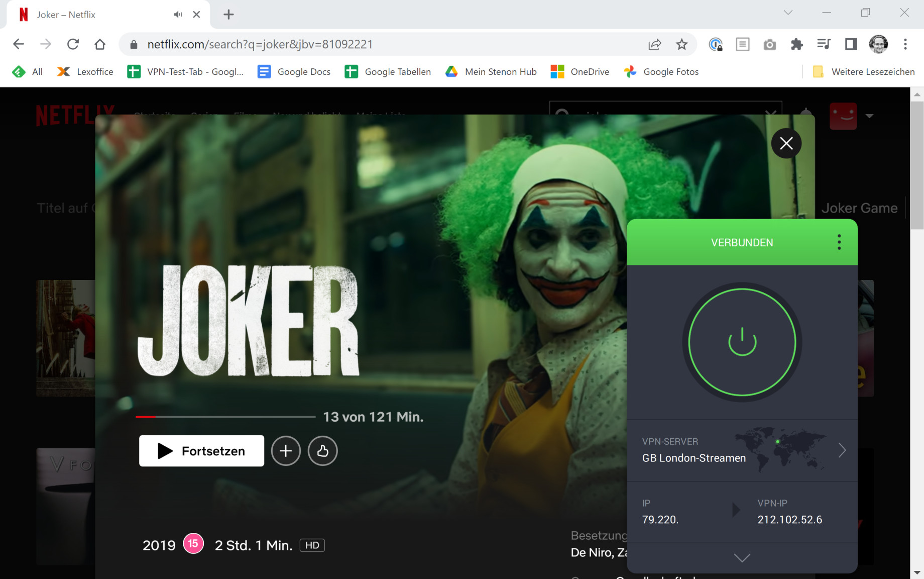
Task: Expand Weitere Lesezeichen folder
Action: [864, 72]
